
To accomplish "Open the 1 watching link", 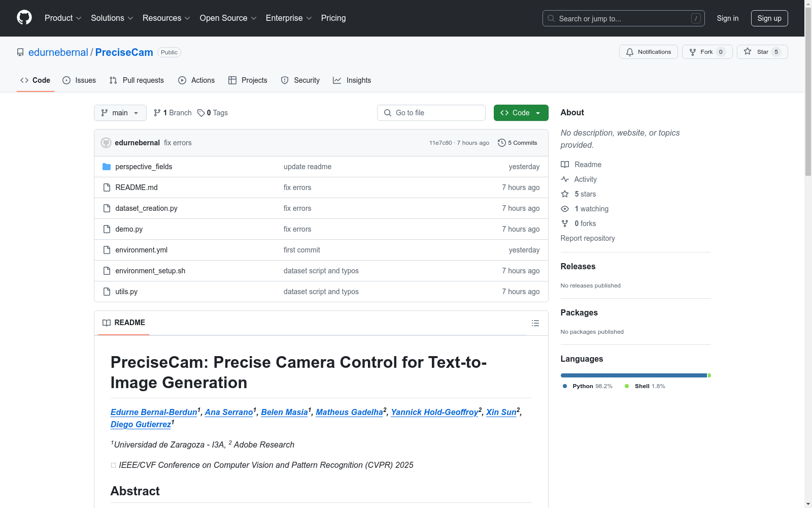I will (585, 209).
